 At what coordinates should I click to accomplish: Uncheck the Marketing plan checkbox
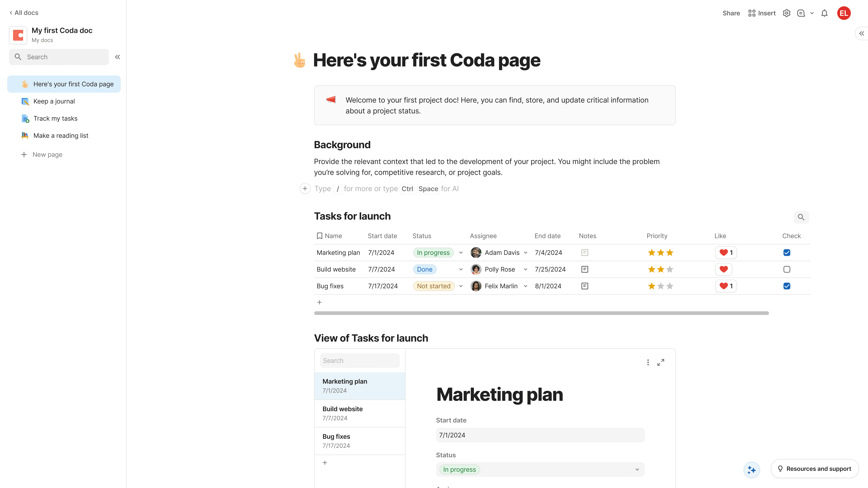pyautogui.click(x=787, y=253)
